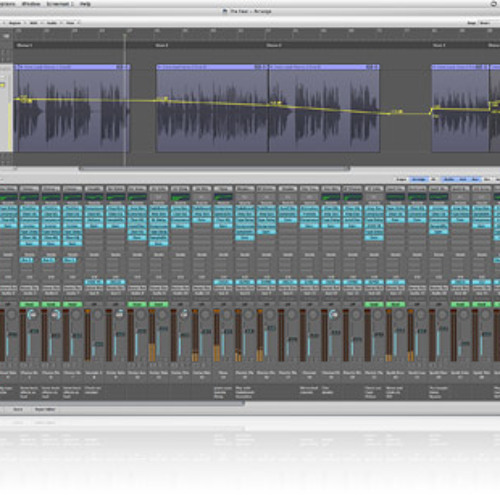Screen dimensions: 500x500
Task: Click the pan knob on channel strip 6
Action: click(55, 314)
